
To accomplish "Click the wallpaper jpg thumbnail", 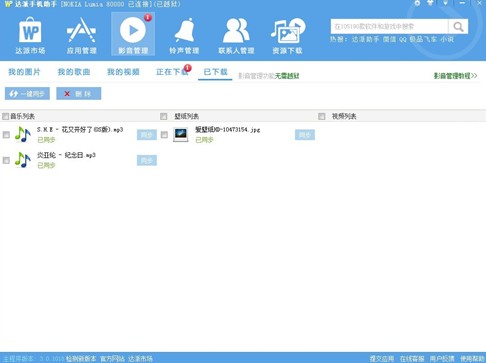I will click(x=181, y=135).
